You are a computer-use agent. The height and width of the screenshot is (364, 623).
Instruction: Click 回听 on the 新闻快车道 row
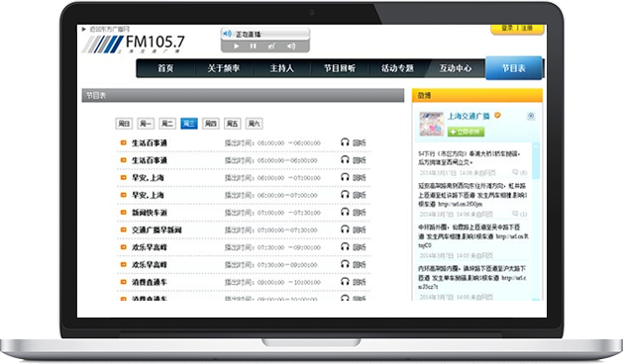[360, 213]
